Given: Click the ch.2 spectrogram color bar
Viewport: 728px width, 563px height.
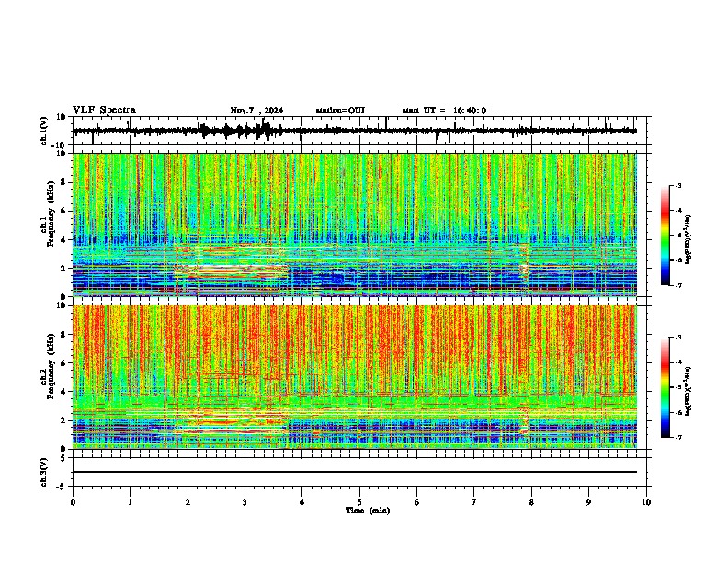Looking at the screenshot, I should 665,387.
